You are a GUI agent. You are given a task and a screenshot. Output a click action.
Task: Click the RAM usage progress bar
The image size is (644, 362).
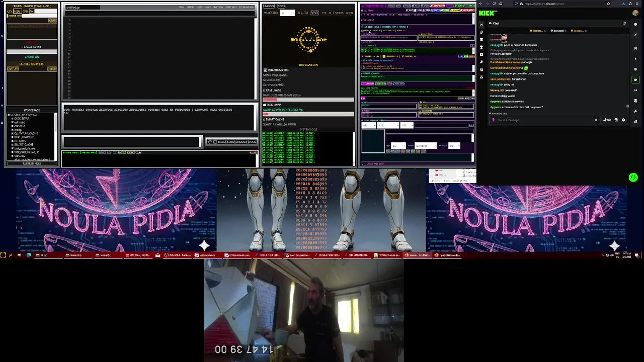point(308,100)
